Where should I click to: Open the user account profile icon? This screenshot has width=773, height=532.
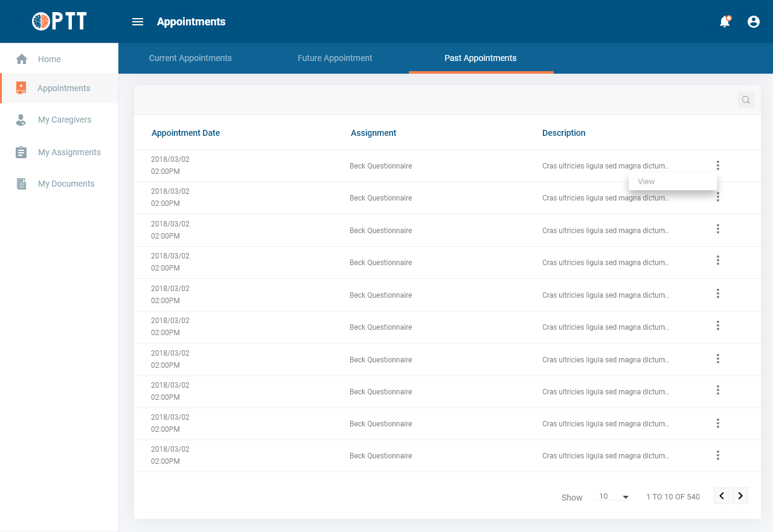(754, 22)
